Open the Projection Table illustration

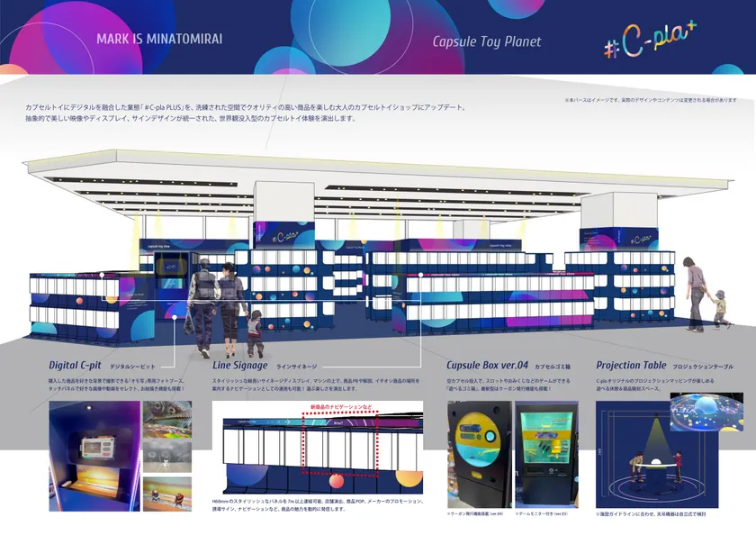click(x=657, y=455)
